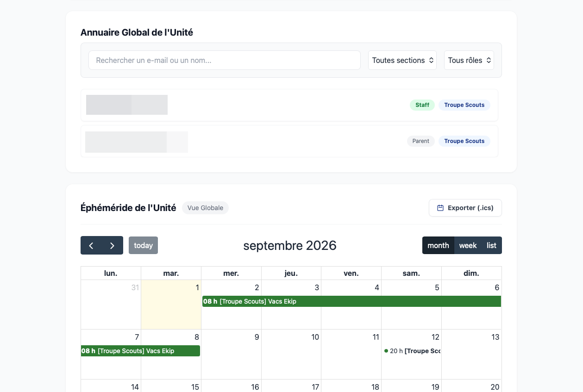This screenshot has width=583, height=392.
Task: Click the septembre 2026 title
Action: (290, 245)
